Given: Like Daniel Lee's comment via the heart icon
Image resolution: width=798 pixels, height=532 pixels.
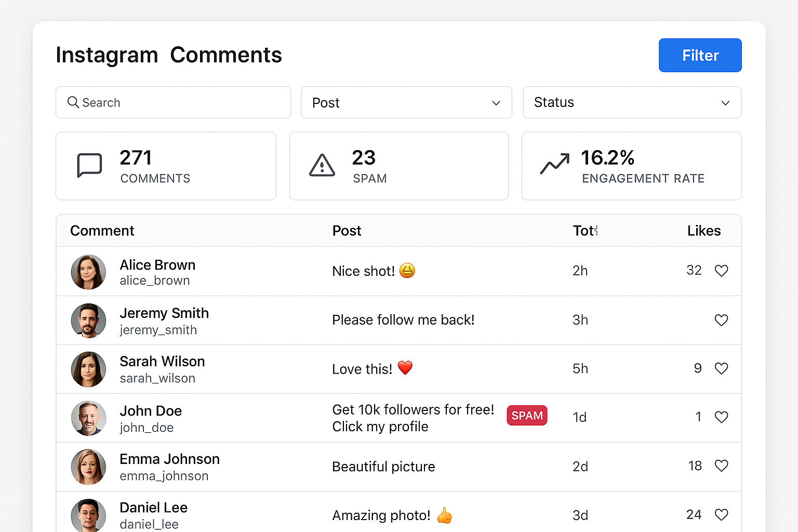Looking at the screenshot, I should point(722,514).
